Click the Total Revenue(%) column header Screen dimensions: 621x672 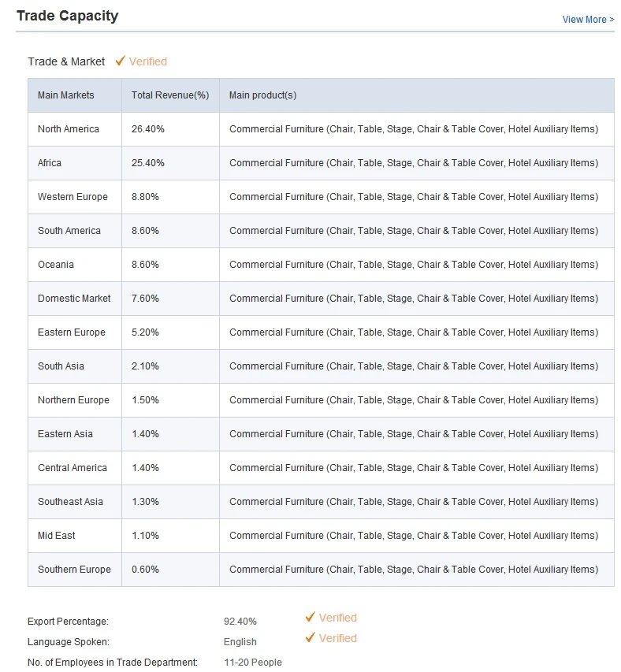pyautogui.click(x=170, y=95)
